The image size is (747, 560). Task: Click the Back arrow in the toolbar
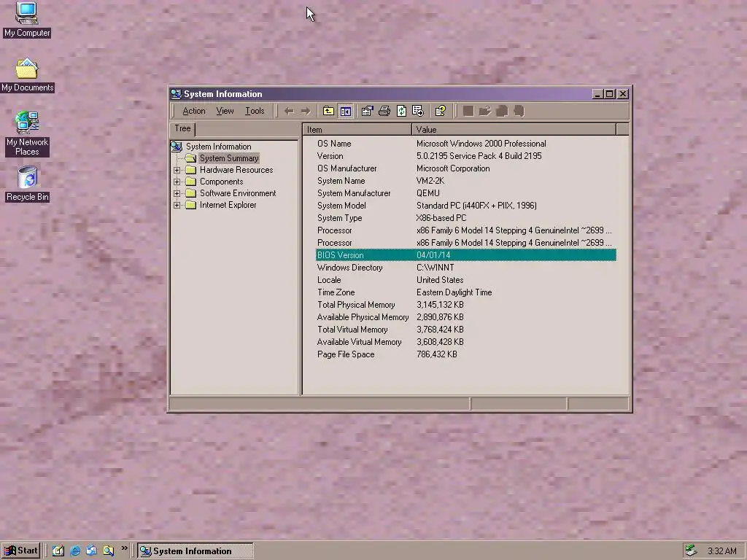pos(289,111)
